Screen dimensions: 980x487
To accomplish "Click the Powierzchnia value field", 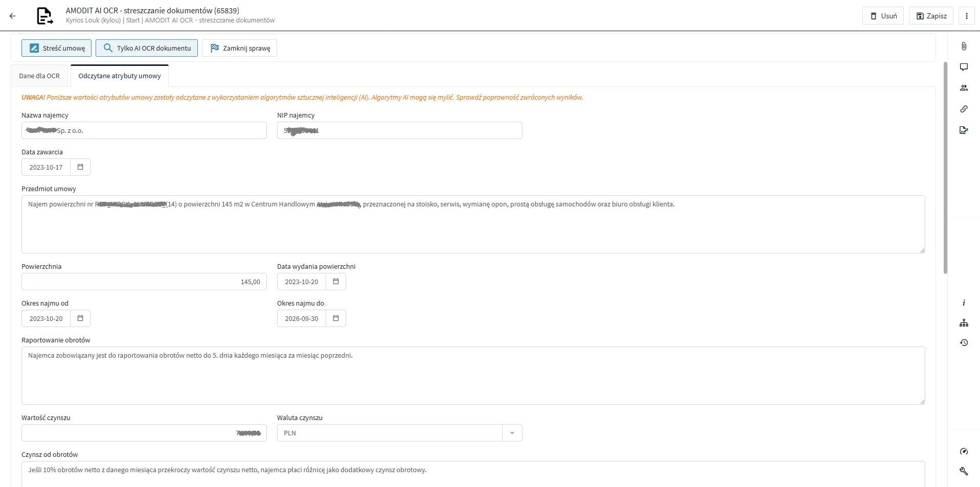I will tap(144, 282).
